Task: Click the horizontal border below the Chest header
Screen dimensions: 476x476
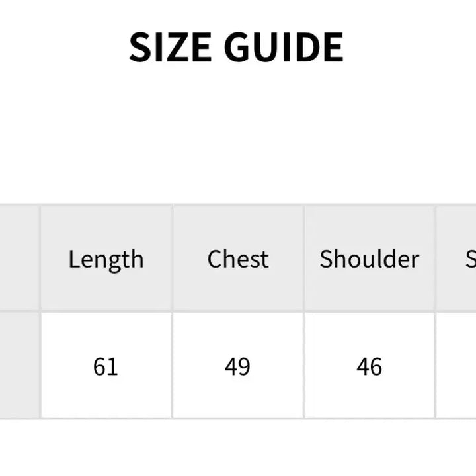Action: point(237,311)
